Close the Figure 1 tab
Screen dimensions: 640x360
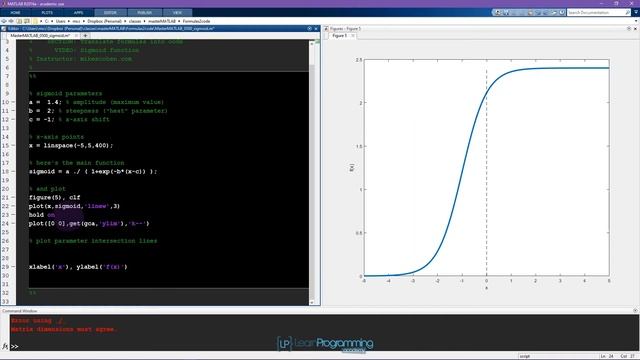tap(353, 36)
